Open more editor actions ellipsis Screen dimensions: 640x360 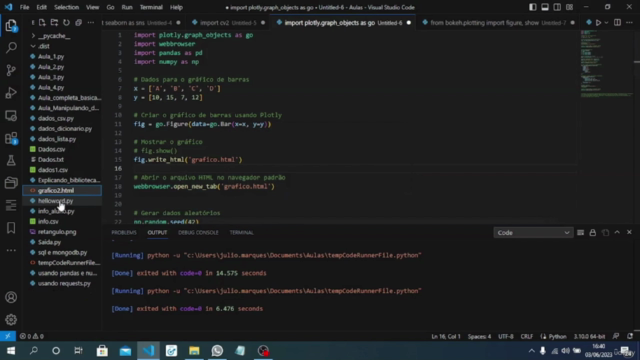(629, 22)
